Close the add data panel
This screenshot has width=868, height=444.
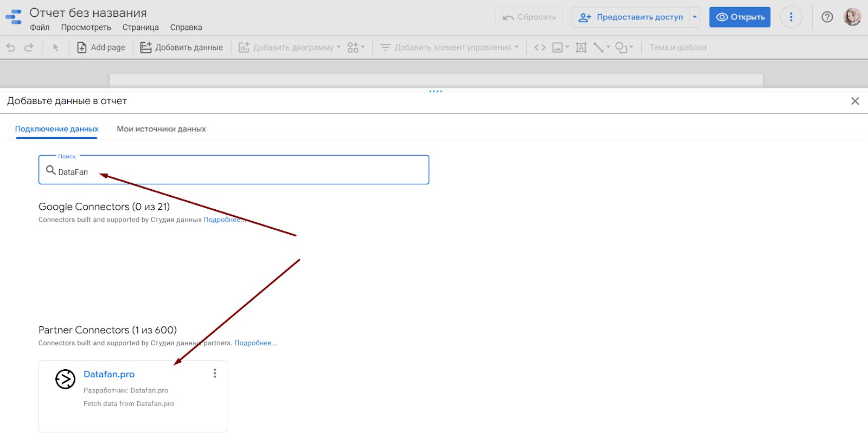[x=855, y=101]
